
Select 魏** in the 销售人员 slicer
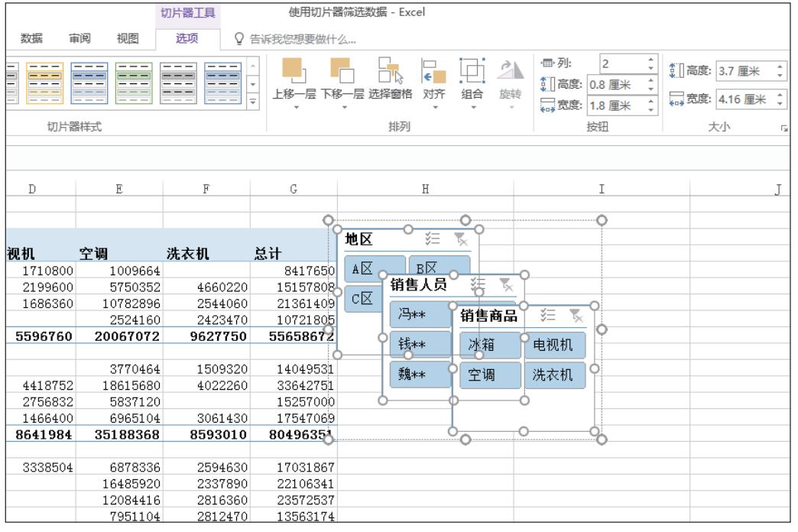pyautogui.click(x=420, y=375)
